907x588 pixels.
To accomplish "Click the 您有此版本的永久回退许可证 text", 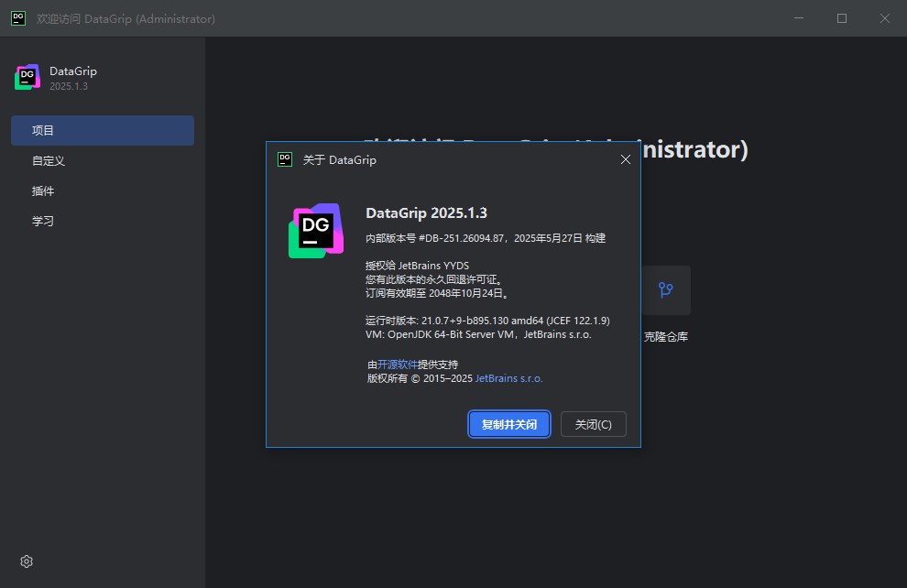I will click(434, 279).
